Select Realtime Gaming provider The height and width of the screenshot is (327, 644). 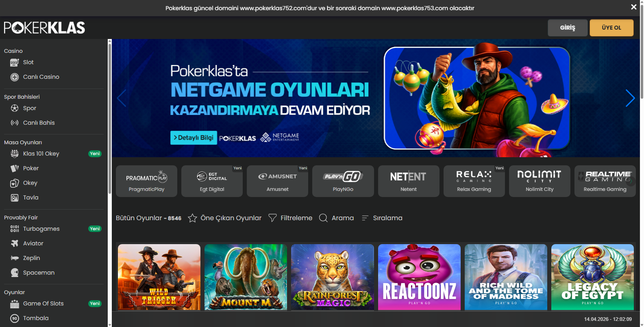[x=605, y=181]
